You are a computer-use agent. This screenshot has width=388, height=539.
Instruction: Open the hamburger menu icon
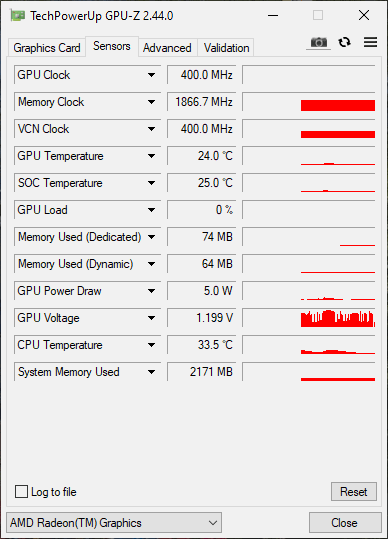(x=370, y=42)
